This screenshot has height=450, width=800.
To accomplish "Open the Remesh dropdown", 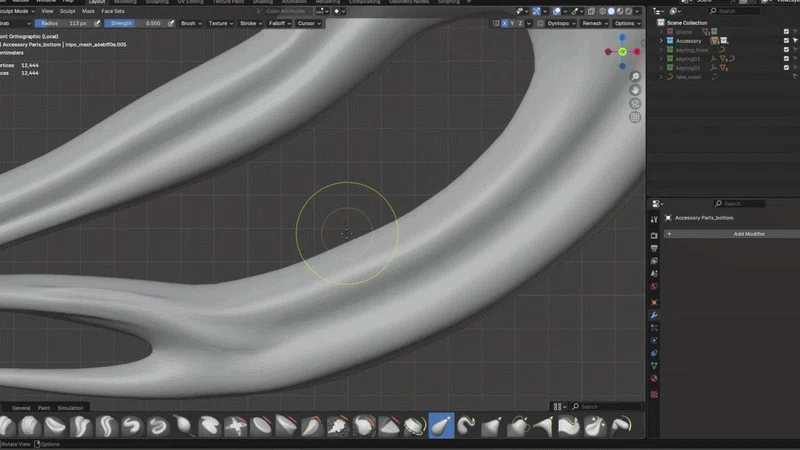I will pos(595,23).
